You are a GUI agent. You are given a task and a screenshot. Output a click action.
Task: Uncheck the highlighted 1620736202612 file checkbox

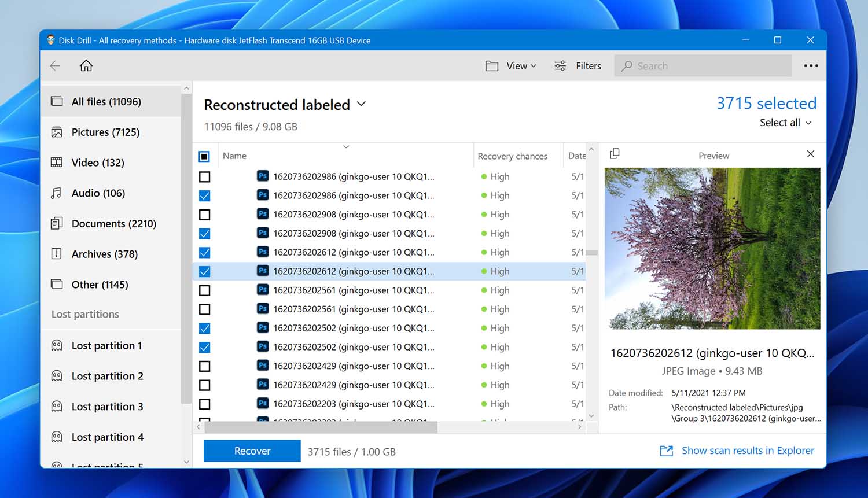click(x=204, y=271)
